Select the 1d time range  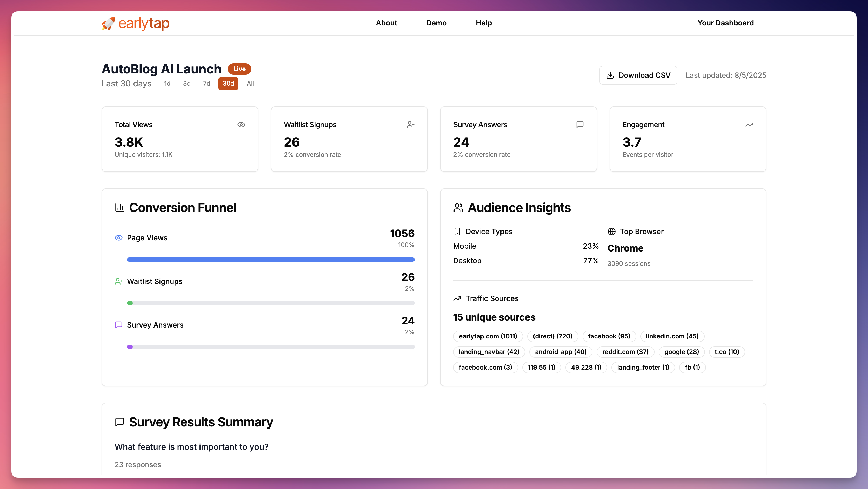[167, 84]
